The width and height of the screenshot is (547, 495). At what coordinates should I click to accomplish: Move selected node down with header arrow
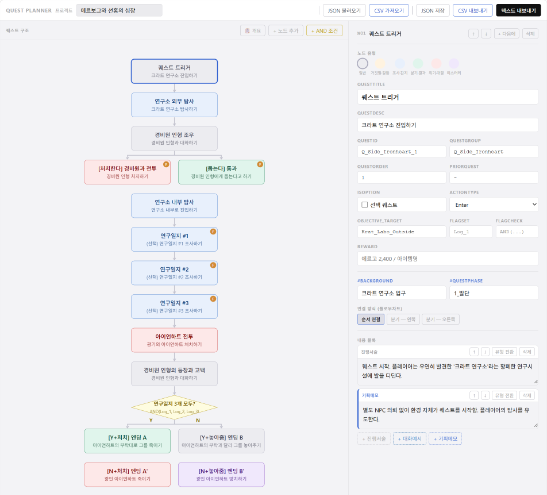pyautogui.click(x=486, y=34)
